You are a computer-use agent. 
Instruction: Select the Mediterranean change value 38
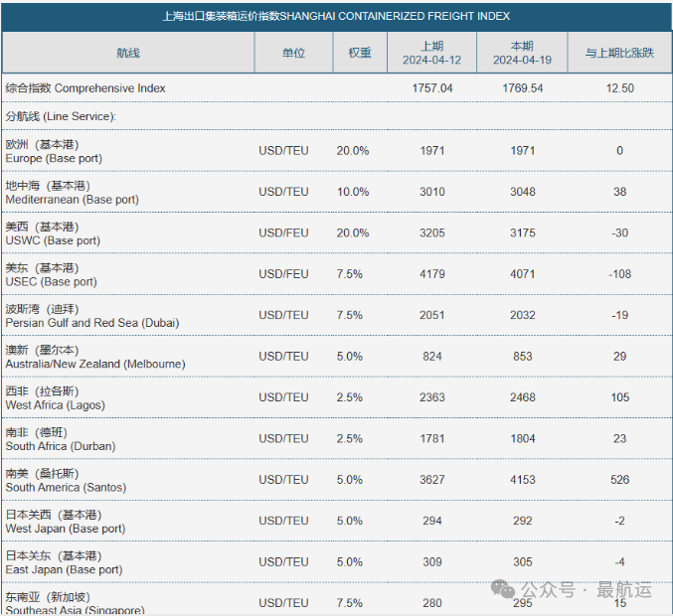(619, 192)
